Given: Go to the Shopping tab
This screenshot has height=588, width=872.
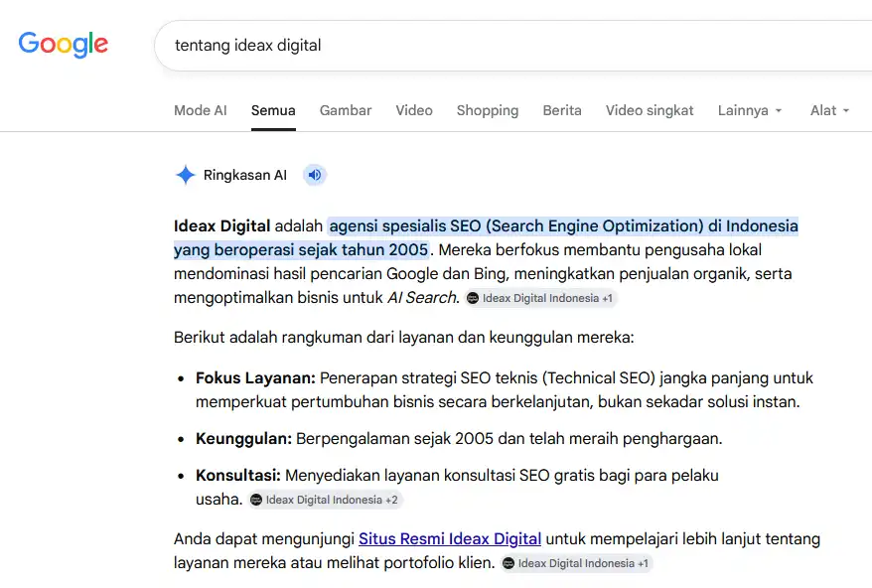Looking at the screenshot, I should tap(488, 110).
